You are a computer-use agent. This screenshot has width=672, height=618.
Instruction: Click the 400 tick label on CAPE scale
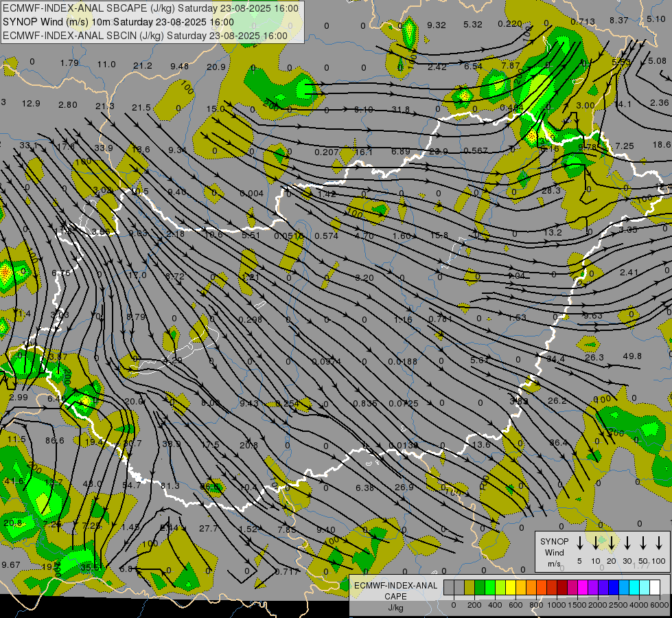[495, 605]
